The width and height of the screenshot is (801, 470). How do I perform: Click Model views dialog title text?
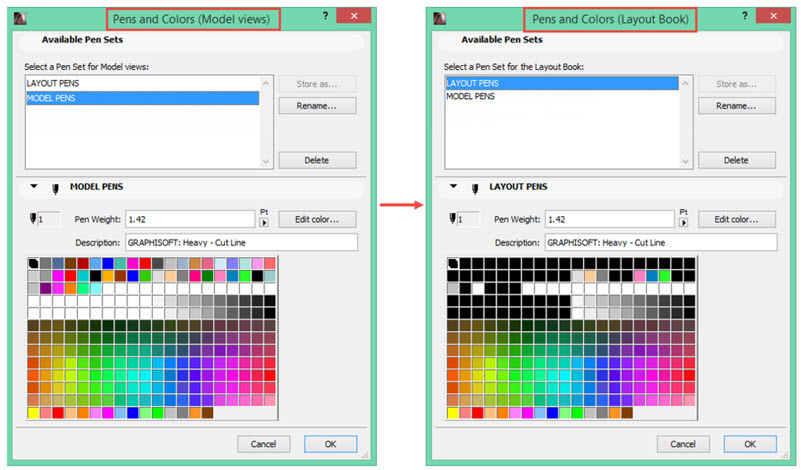191,19
